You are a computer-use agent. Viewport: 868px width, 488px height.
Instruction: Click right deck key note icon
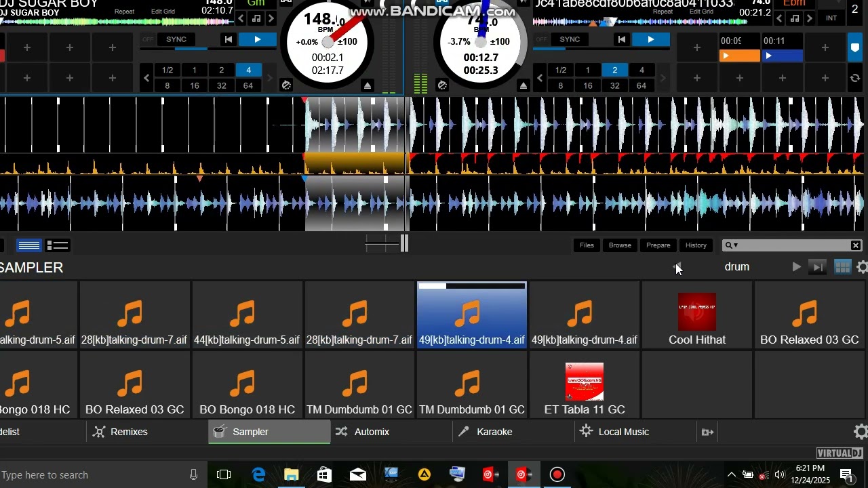[x=794, y=18]
